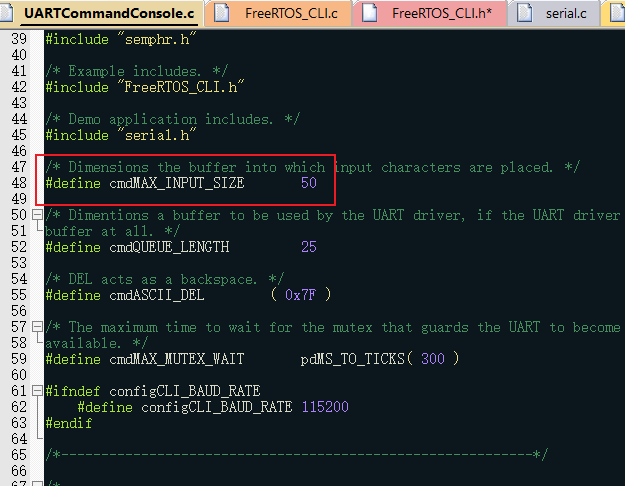
Task: Click the cmdQUEUE_LENGTH macro name
Action: tap(169, 247)
